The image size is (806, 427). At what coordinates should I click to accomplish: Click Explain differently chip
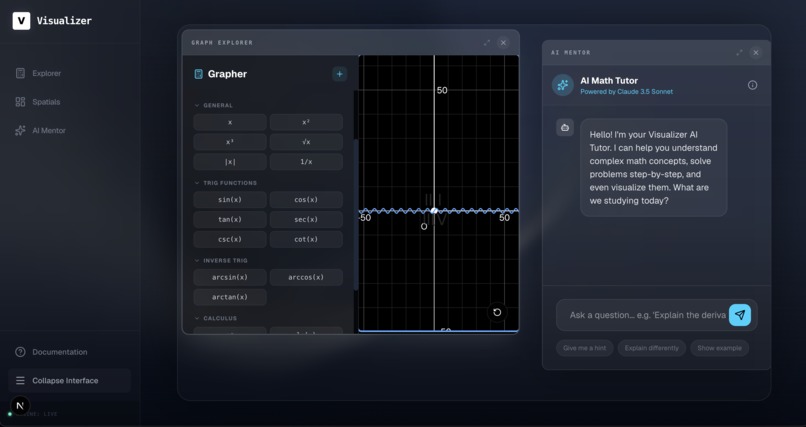point(652,348)
